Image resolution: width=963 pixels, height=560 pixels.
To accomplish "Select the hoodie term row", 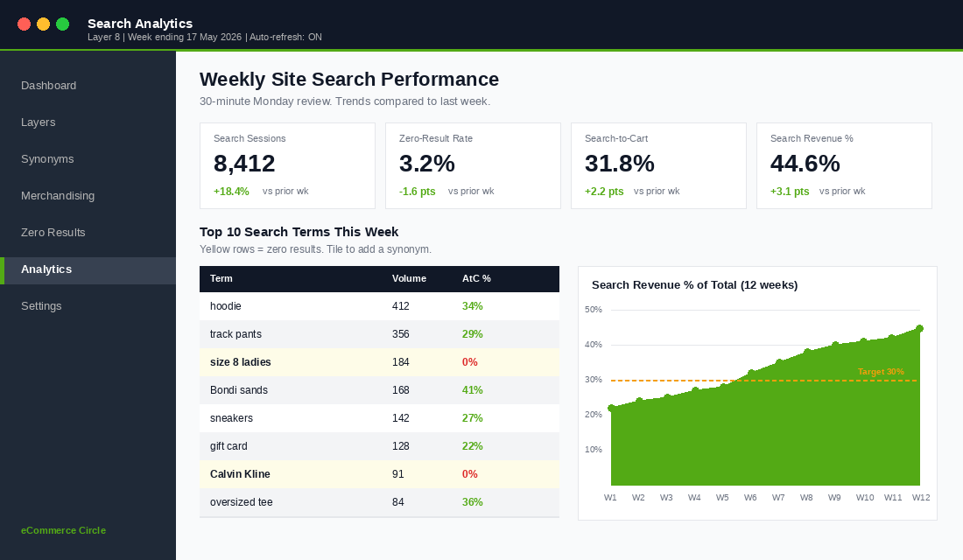I will click(380, 305).
